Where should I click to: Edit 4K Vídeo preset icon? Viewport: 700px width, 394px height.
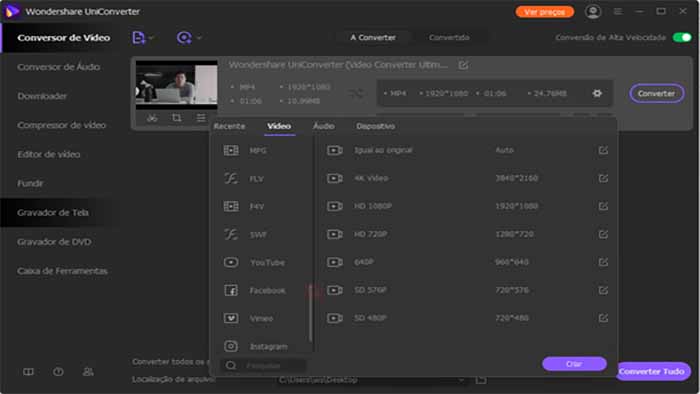[x=603, y=178]
